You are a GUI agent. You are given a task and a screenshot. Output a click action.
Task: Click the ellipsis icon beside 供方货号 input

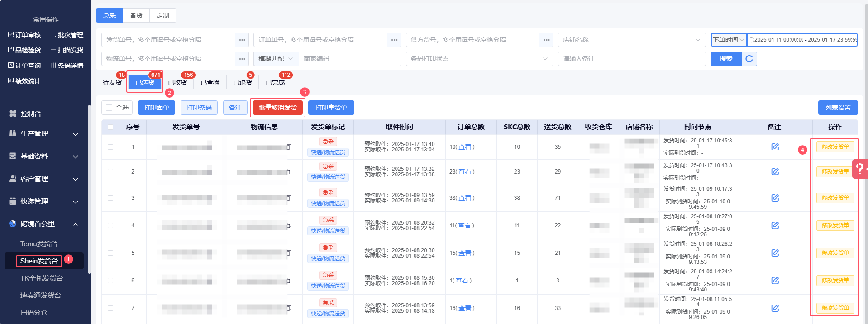coord(546,40)
